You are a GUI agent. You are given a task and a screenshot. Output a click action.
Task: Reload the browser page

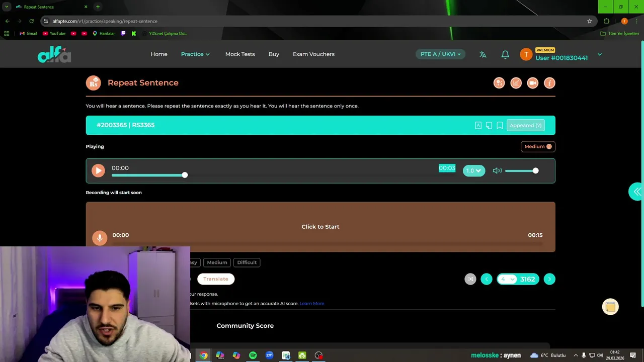(31, 21)
